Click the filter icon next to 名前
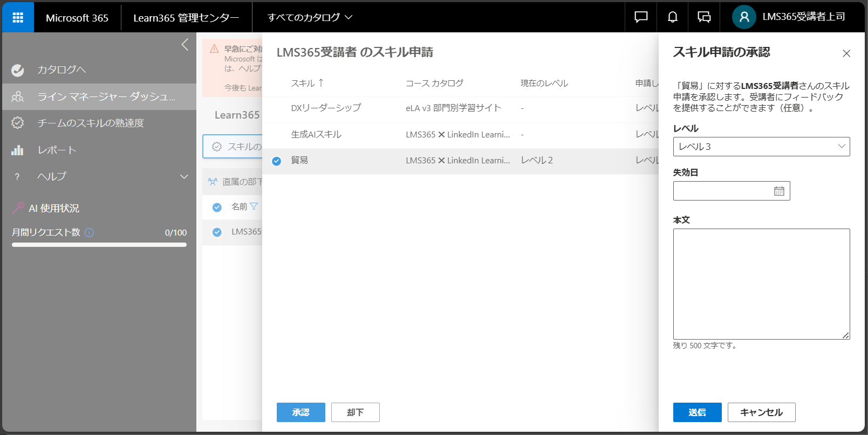The height and width of the screenshot is (435, 868). [x=254, y=206]
